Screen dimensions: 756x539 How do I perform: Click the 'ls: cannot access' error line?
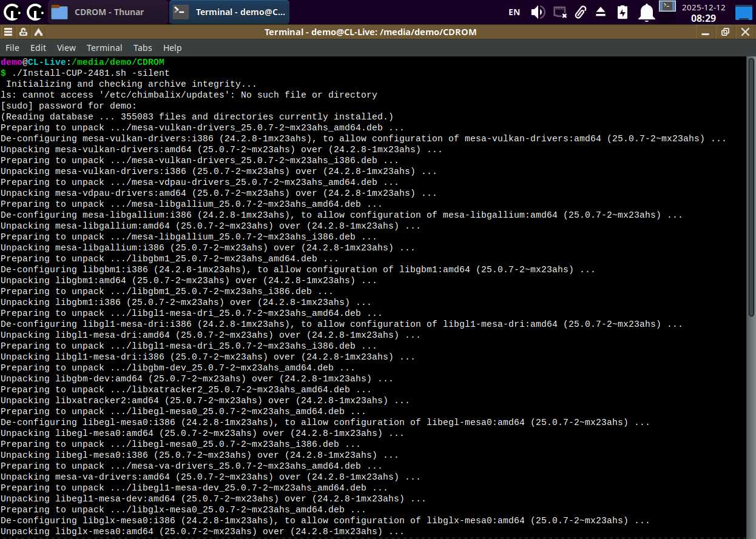189,95
